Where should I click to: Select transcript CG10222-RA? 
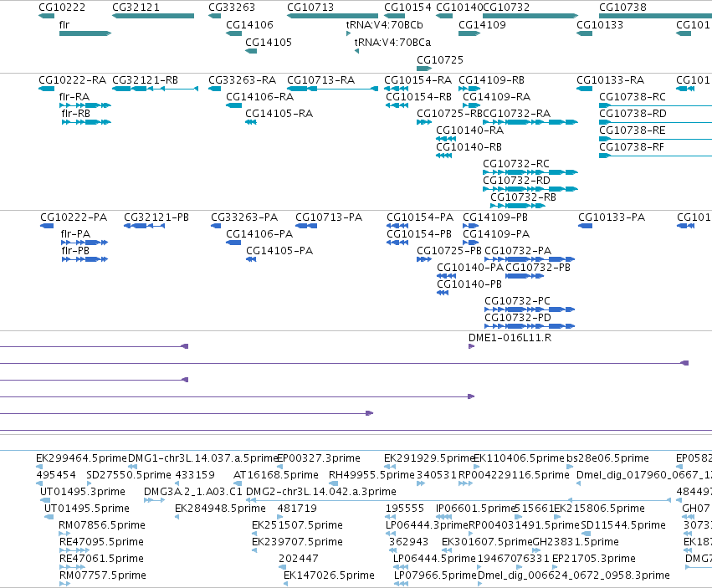(73, 80)
